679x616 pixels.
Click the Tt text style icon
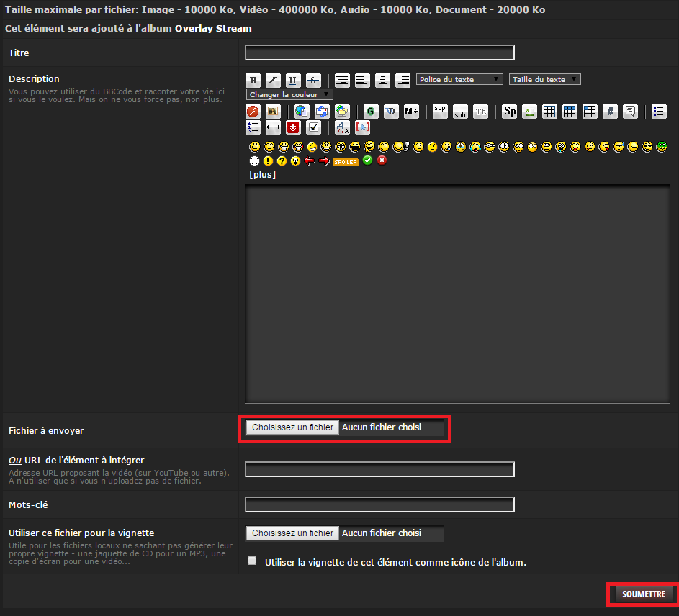(481, 112)
